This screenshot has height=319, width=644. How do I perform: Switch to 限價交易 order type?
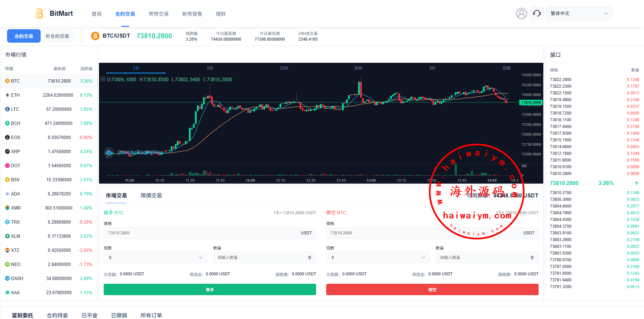coord(151,195)
